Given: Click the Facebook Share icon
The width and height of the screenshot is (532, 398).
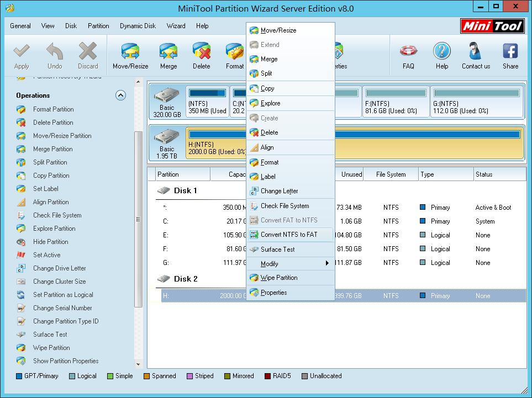Looking at the screenshot, I should tap(510, 51).
